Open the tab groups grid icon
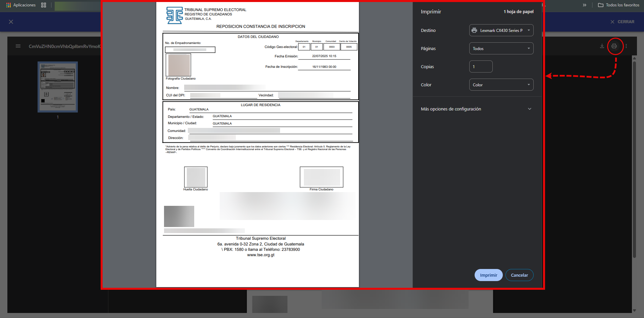The height and width of the screenshot is (318, 644). tap(44, 5)
